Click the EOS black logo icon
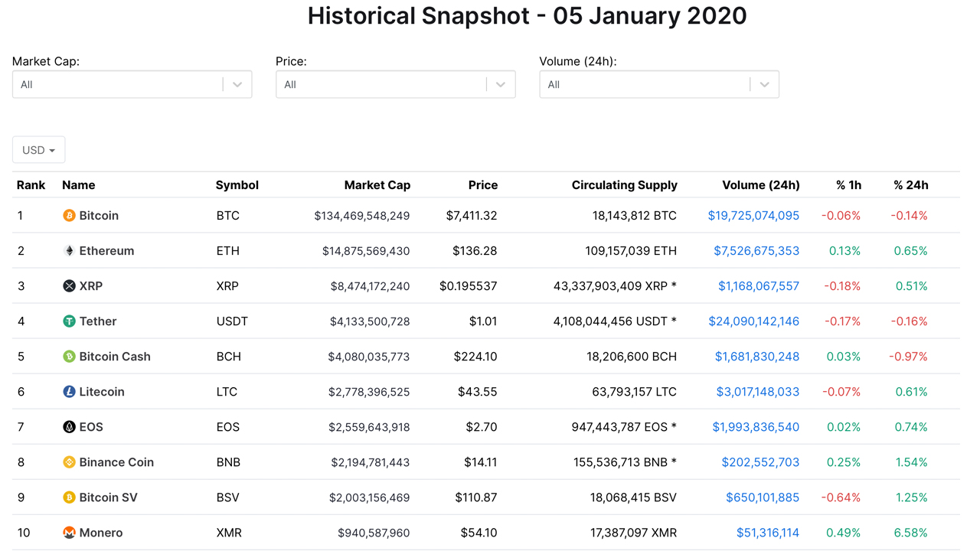This screenshot has height=551, width=980. click(69, 427)
